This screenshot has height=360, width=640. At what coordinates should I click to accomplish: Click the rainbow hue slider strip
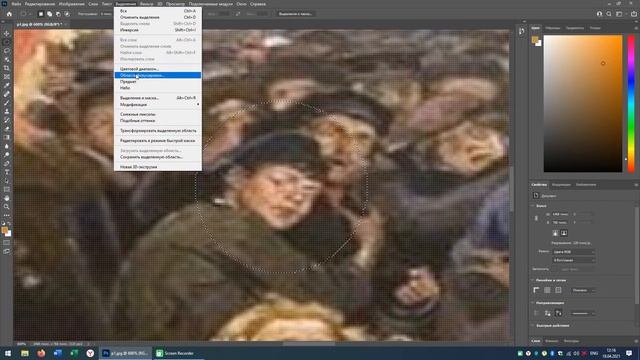[631, 104]
